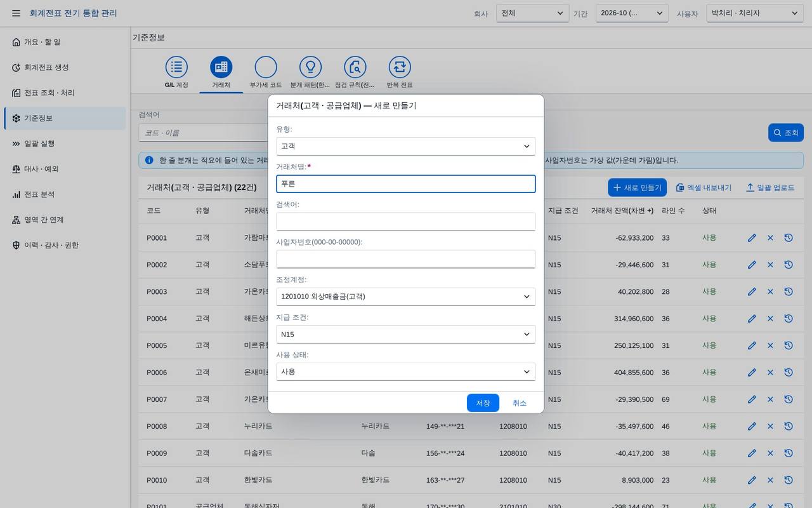Open the 점검 규칙 search-document tab

[355, 72]
